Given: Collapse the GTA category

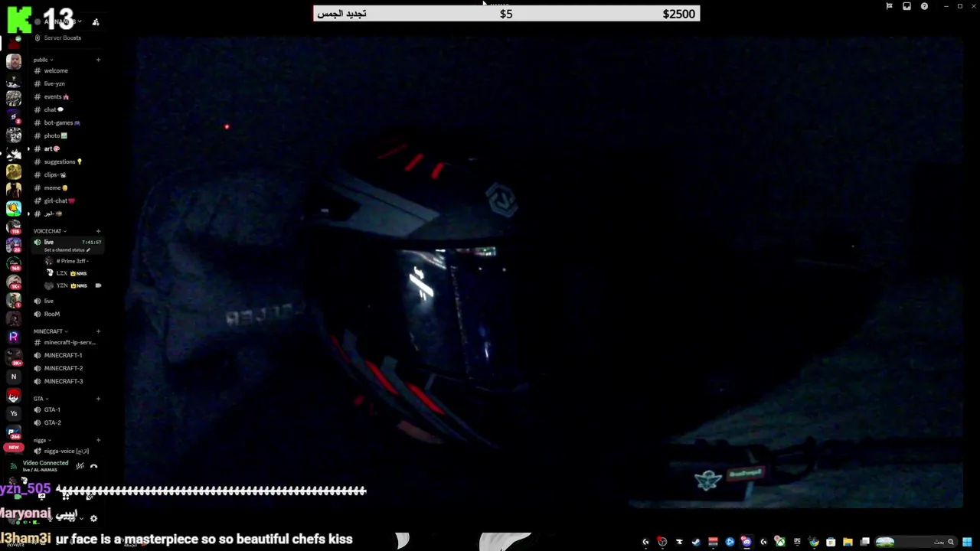Looking at the screenshot, I should click(x=41, y=399).
